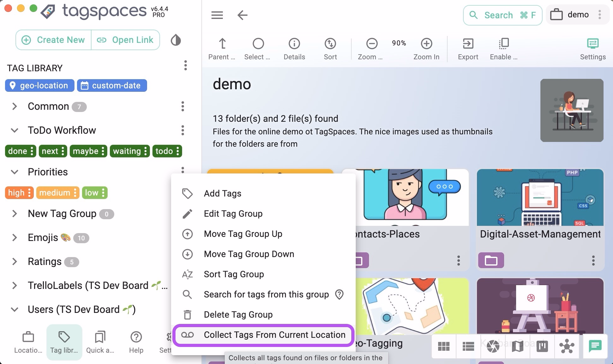Collapse the ToDo Workflow tag group
Viewport: 613px width, 364px height.
[15, 130]
